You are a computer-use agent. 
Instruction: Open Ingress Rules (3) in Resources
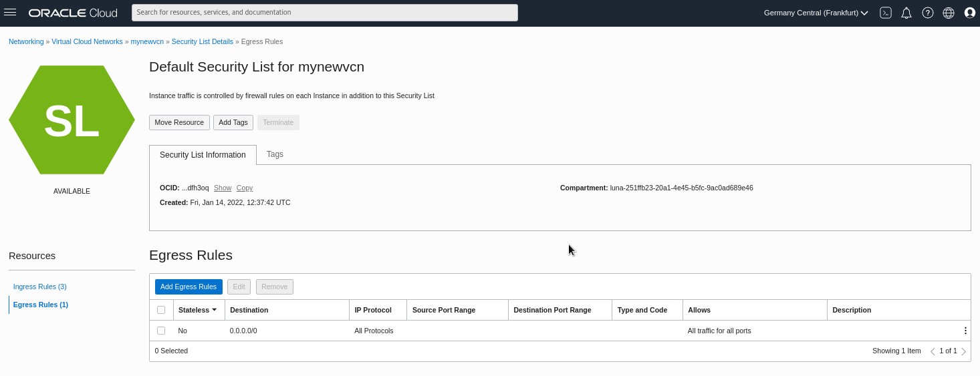[x=40, y=287]
